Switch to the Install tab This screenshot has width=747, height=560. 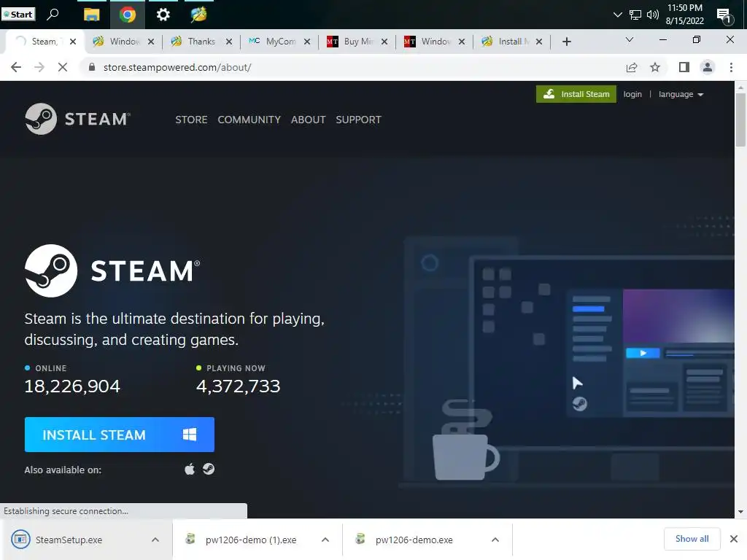point(513,42)
